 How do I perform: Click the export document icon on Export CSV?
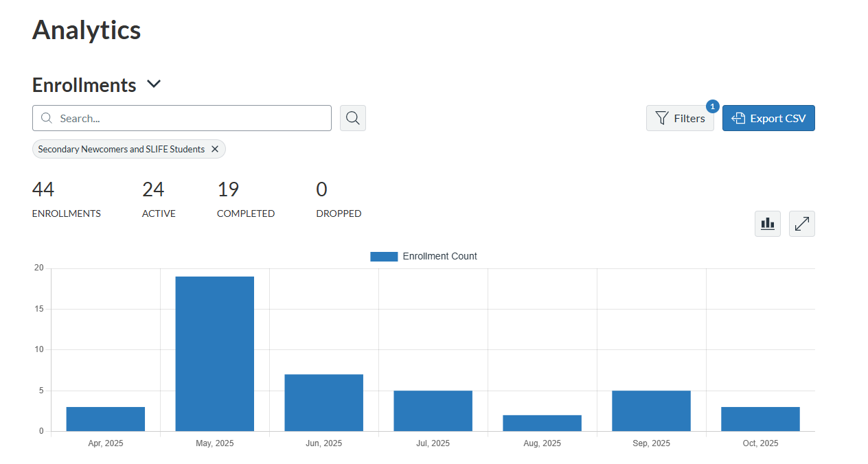pyautogui.click(x=738, y=117)
